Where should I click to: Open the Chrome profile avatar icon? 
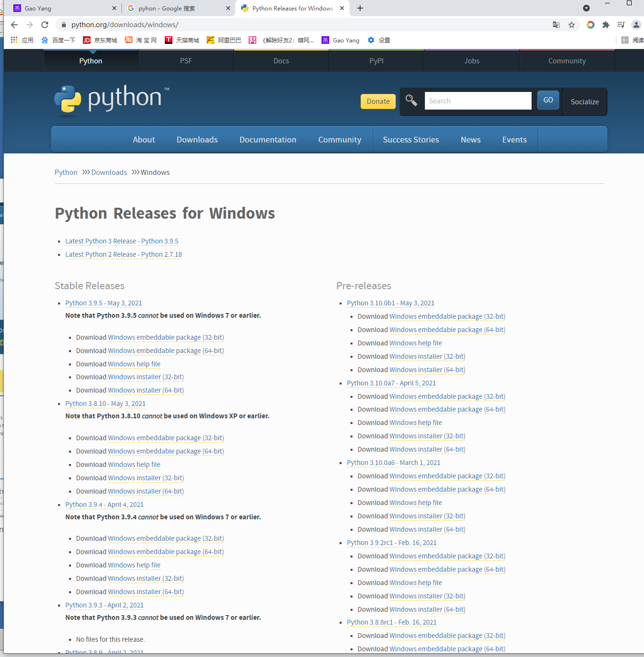tap(636, 25)
